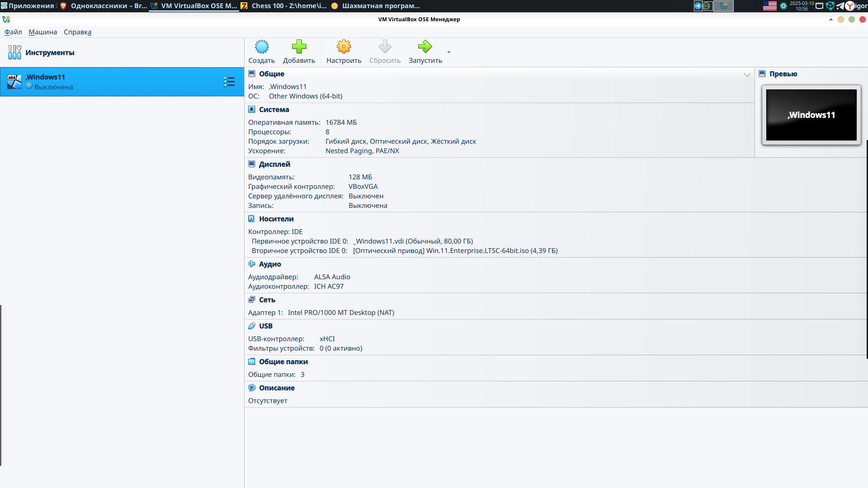Click the Общие папки folder icon
This screenshot has height=488, width=868.
(x=252, y=361)
